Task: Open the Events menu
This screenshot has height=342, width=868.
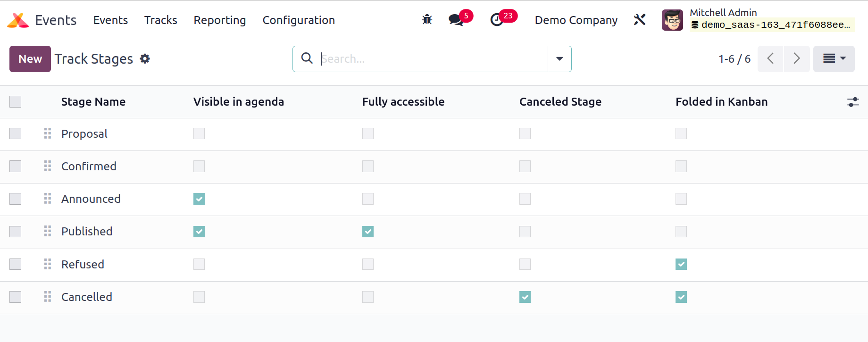Action: [110, 20]
